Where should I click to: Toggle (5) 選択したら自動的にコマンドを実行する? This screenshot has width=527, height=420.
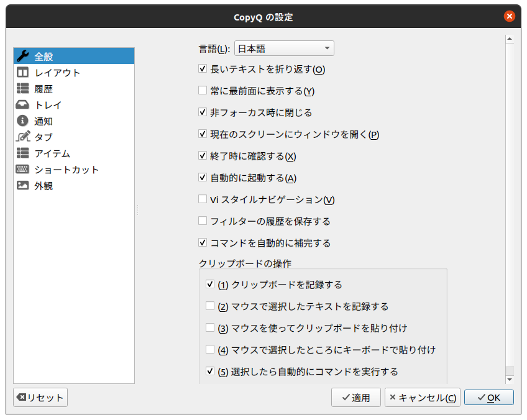coord(210,372)
